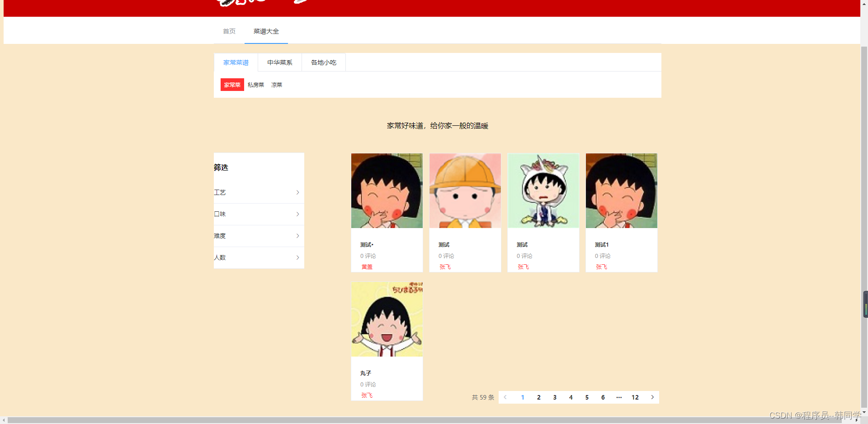Screen dimensions: 868x424
Task: Select pagination page 1
Action: (523, 397)
